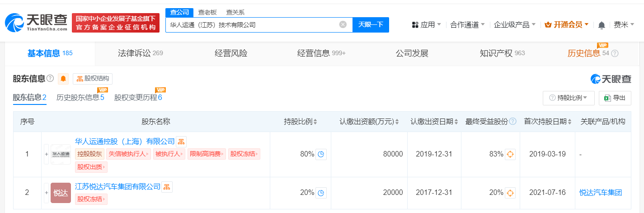Click the 天眼一下 search button
Screen dimensions: 644x213
click(371, 24)
